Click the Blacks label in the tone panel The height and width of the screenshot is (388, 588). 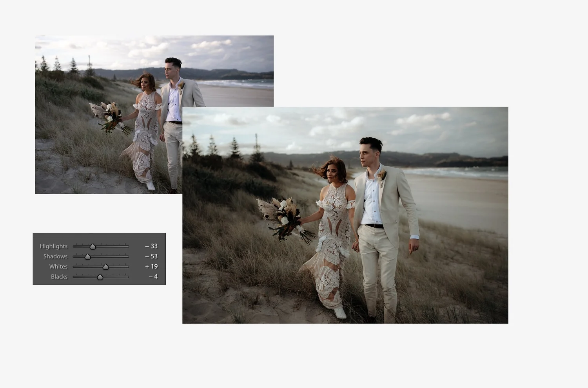click(59, 277)
